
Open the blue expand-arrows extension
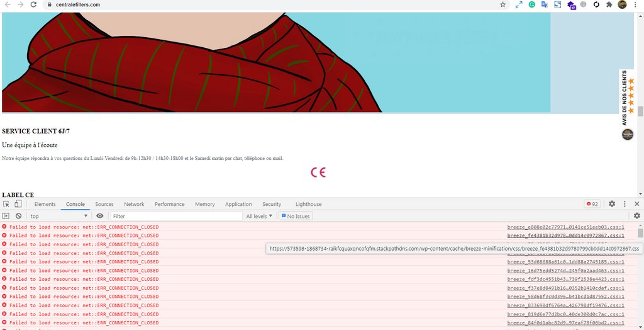click(519, 4)
